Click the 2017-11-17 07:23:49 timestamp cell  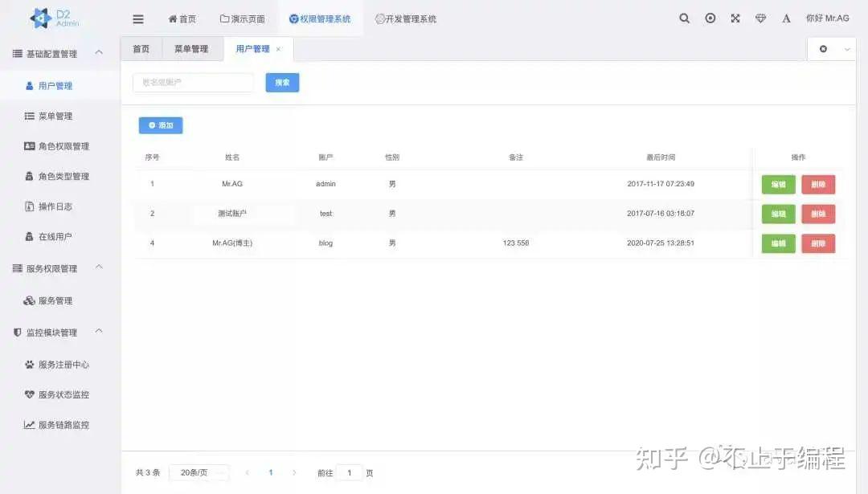tap(661, 184)
